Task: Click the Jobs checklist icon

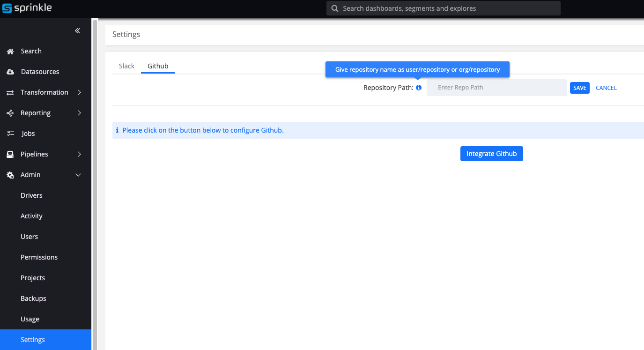Action: click(10, 134)
